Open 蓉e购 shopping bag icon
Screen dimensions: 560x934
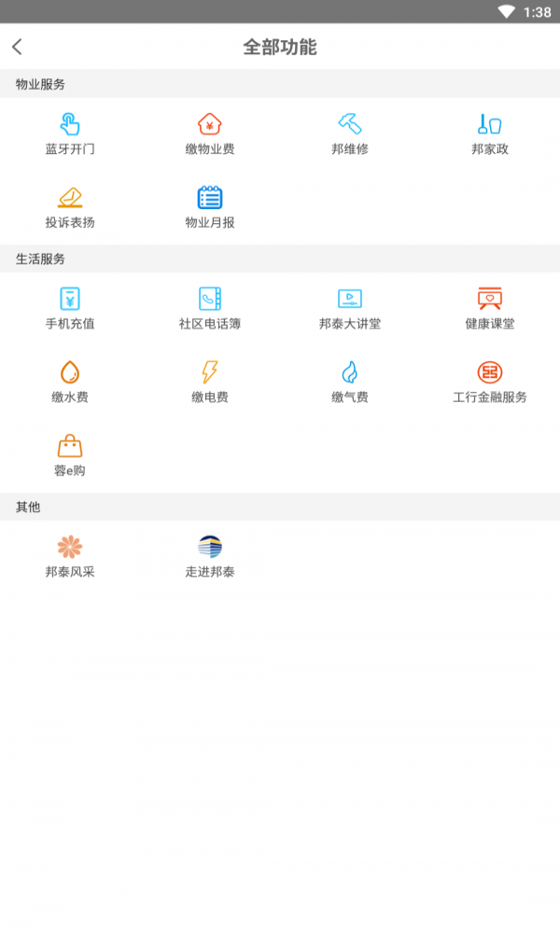coord(70,446)
